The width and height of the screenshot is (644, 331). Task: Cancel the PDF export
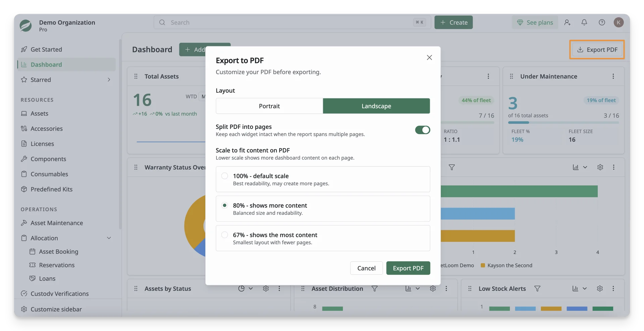click(x=366, y=268)
